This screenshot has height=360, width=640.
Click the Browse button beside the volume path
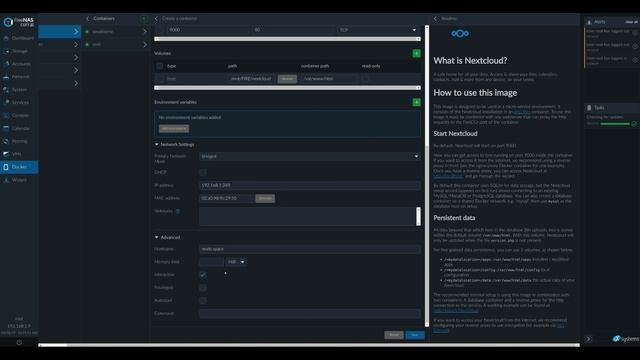(x=287, y=79)
